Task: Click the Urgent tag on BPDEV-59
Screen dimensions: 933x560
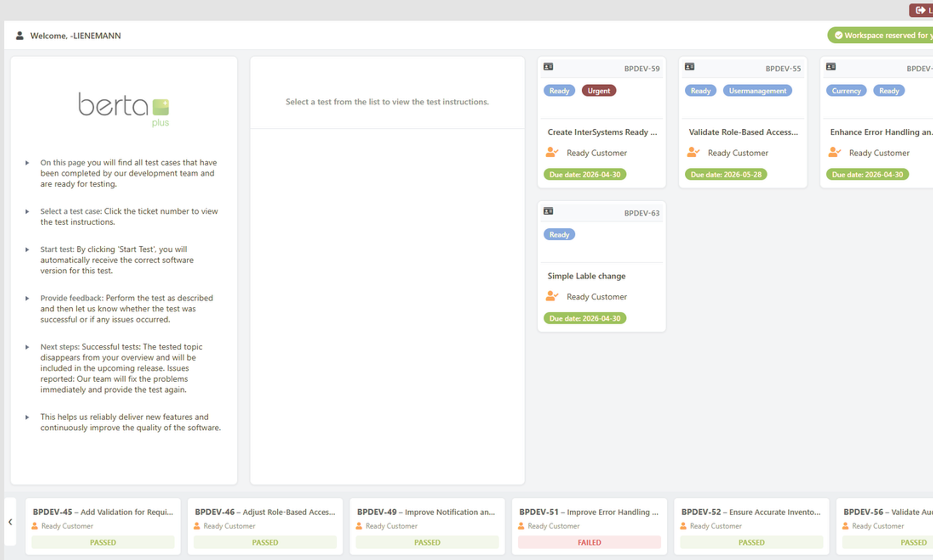Action: click(599, 91)
